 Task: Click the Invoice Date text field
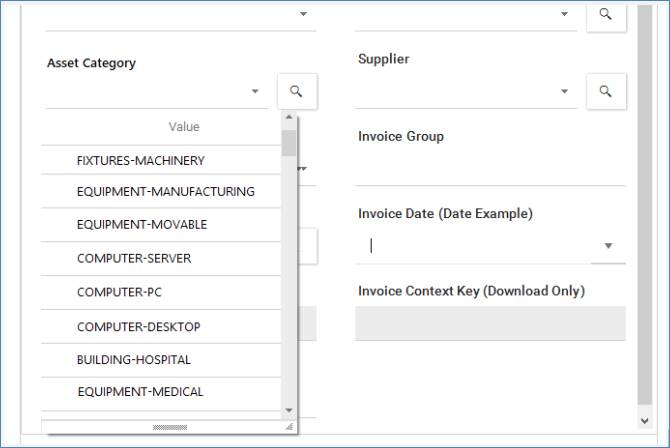[x=472, y=246]
